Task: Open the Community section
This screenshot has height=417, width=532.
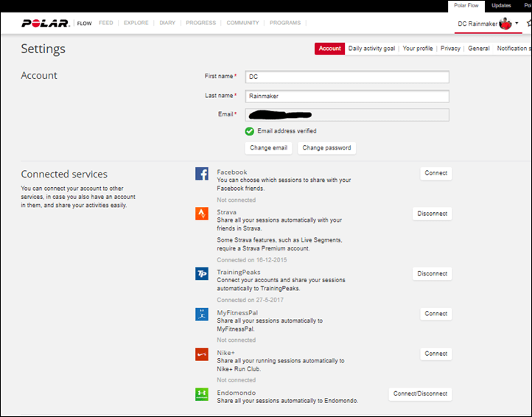Action: point(242,23)
